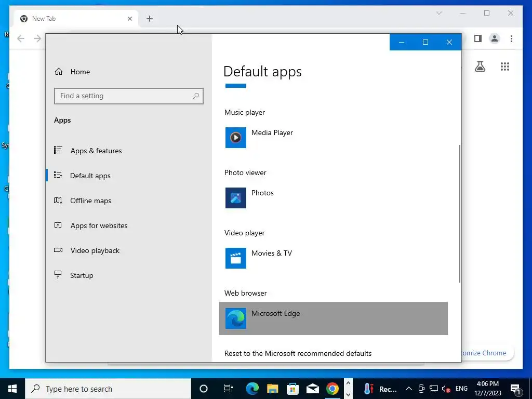The height and width of the screenshot is (399, 532).
Task: Open Chrome profile avatar
Action: tap(495, 38)
